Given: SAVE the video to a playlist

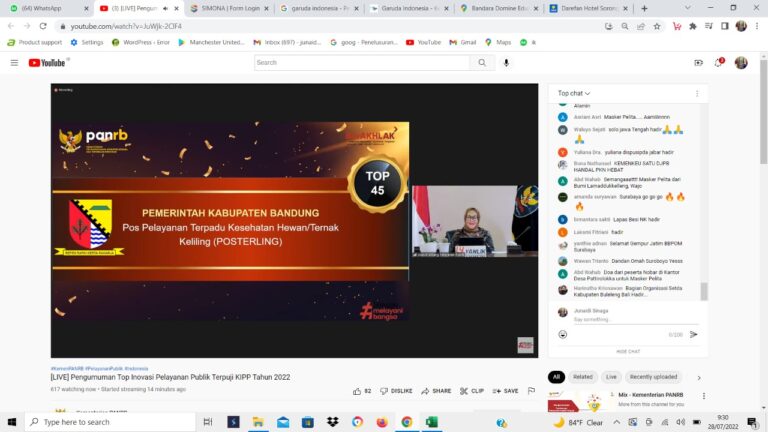Looking at the screenshot, I should tap(505, 391).
